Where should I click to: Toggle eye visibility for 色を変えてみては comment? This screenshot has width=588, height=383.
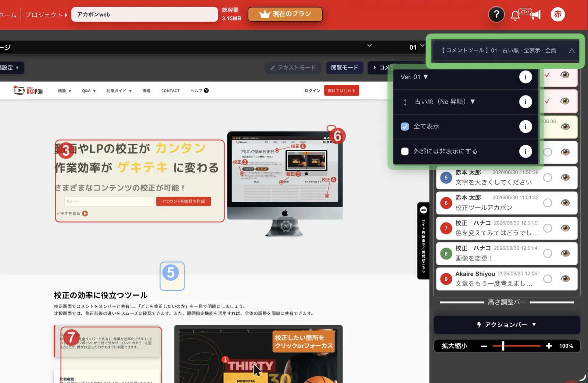pyautogui.click(x=565, y=228)
